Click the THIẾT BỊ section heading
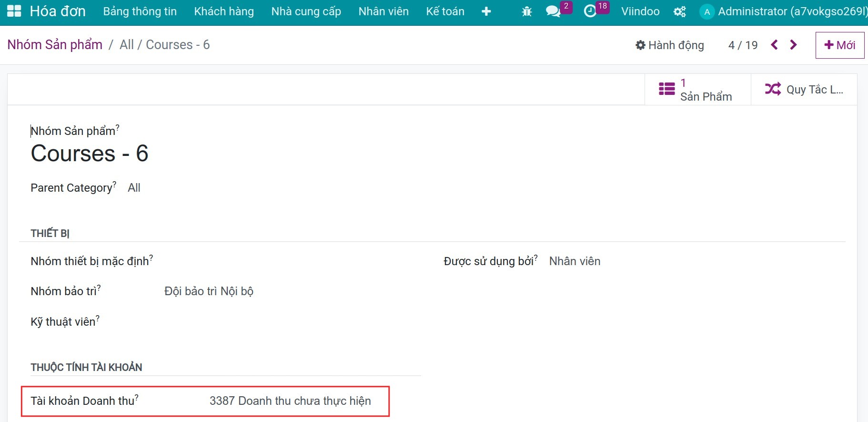The width and height of the screenshot is (868, 422). [x=50, y=234]
